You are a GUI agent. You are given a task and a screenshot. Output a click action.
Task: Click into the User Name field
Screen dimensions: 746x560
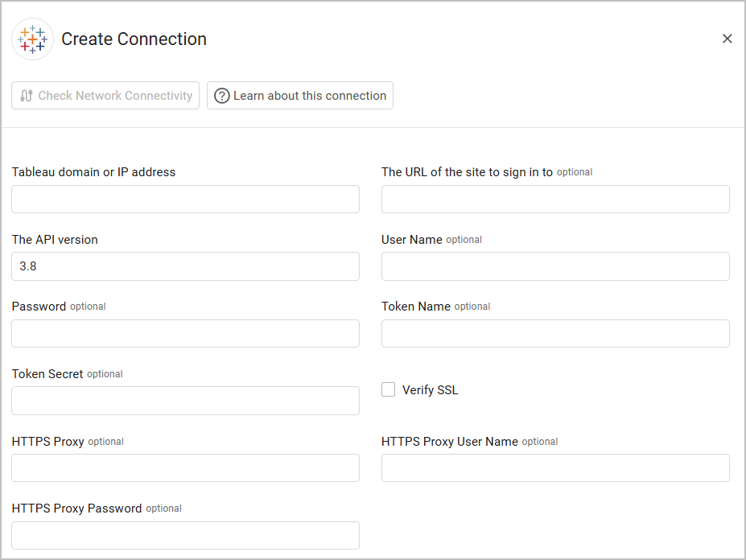click(x=555, y=266)
